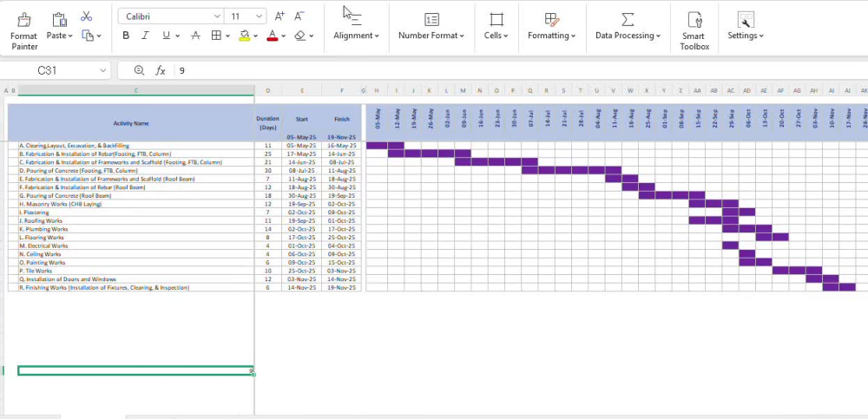Expand fill color options arrow

[256, 36]
